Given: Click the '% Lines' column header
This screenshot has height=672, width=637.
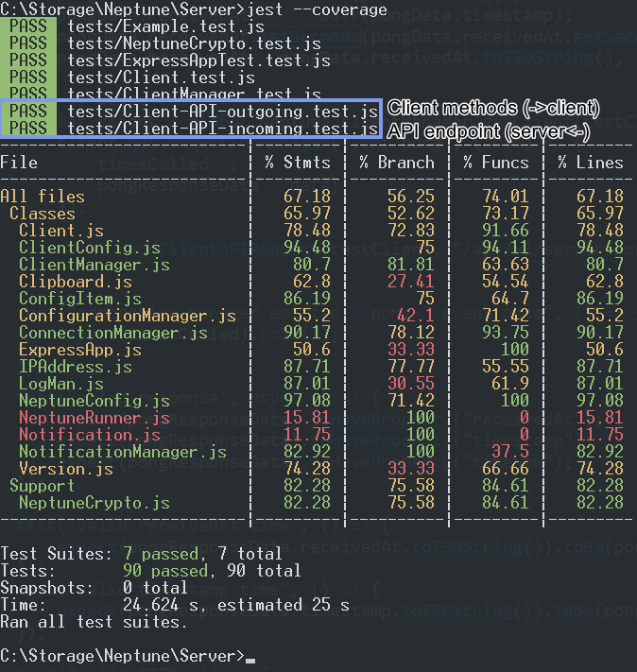Looking at the screenshot, I should pos(591,163).
